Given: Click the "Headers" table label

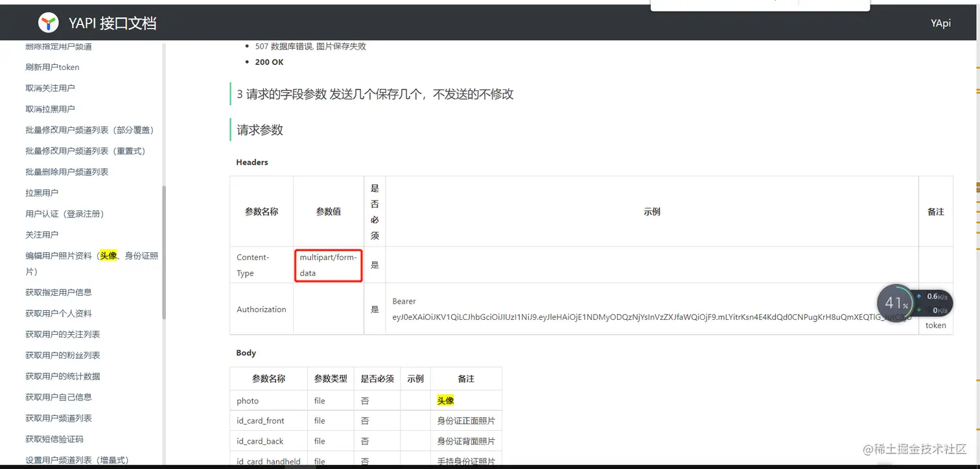Looking at the screenshot, I should point(252,162).
